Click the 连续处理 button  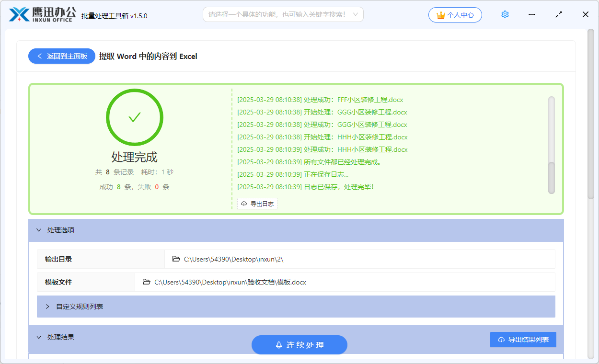pyautogui.click(x=299, y=344)
